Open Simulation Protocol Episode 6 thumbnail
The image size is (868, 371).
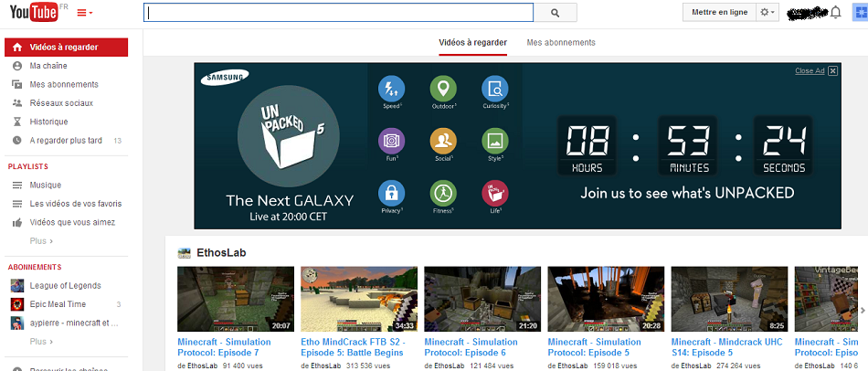[x=482, y=299]
